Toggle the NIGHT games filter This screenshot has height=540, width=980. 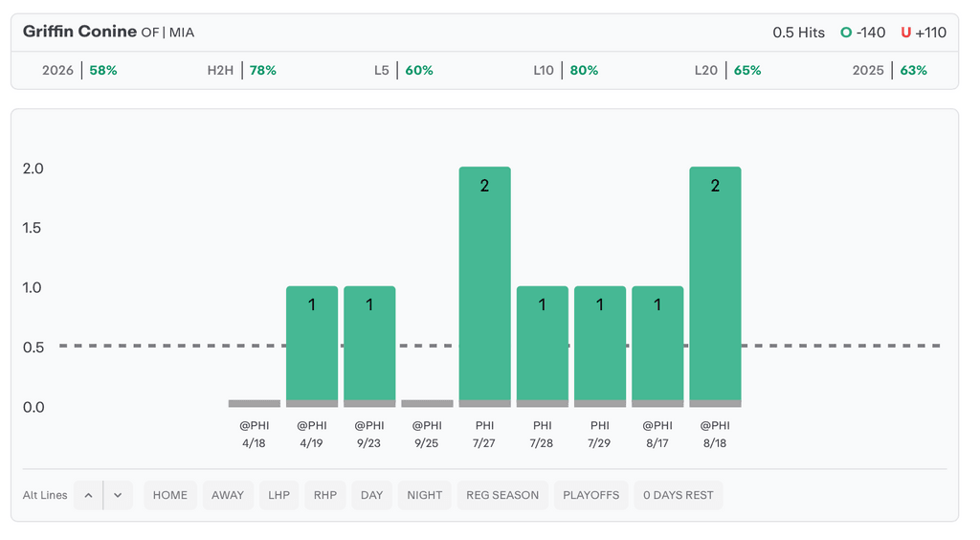424,495
